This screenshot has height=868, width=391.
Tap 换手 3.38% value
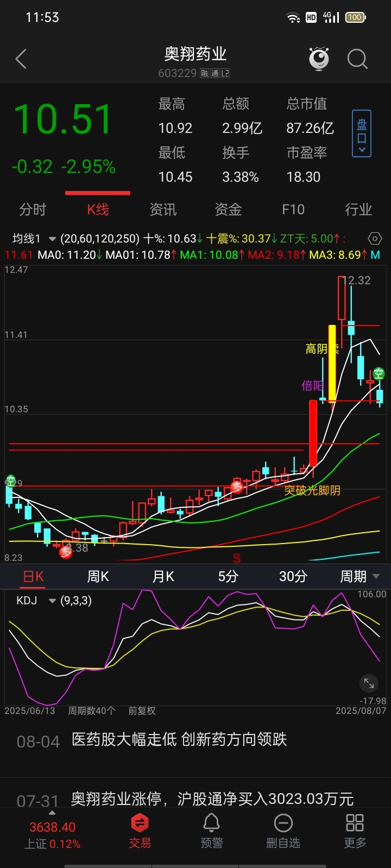click(x=241, y=177)
